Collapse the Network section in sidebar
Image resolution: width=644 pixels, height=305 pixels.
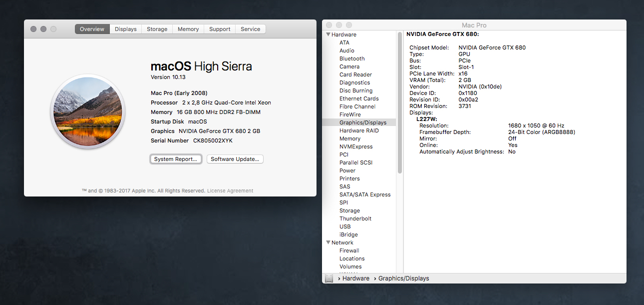pyautogui.click(x=328, y=242)
